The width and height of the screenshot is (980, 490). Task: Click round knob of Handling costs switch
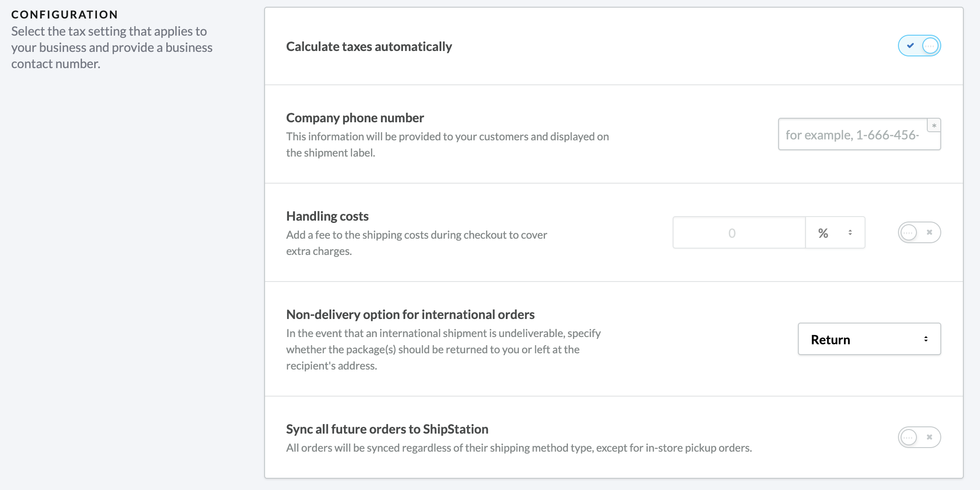pyautogui.click(x=908, y=233)
